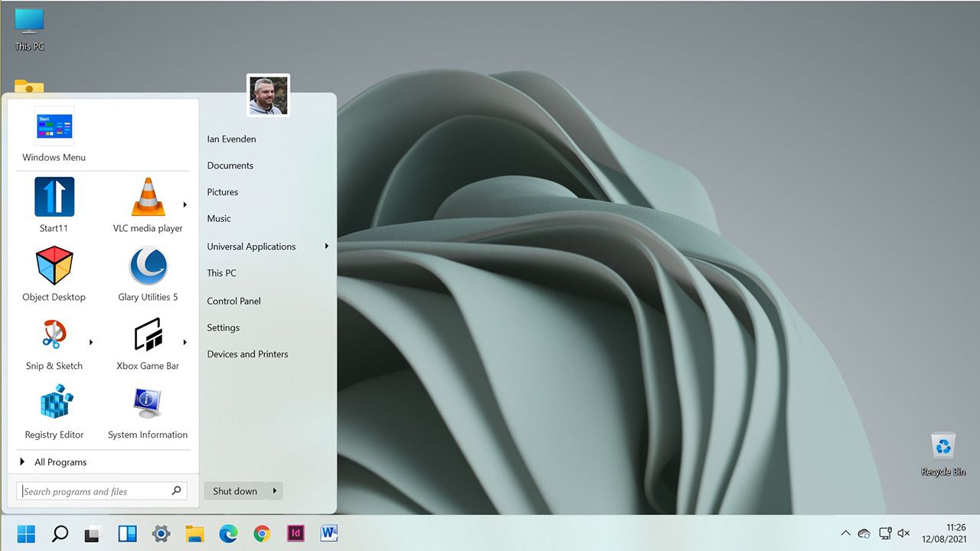Click Universal Applications entry
The image size is (980, 551).
pyautogui.click(x=251, y=246)
